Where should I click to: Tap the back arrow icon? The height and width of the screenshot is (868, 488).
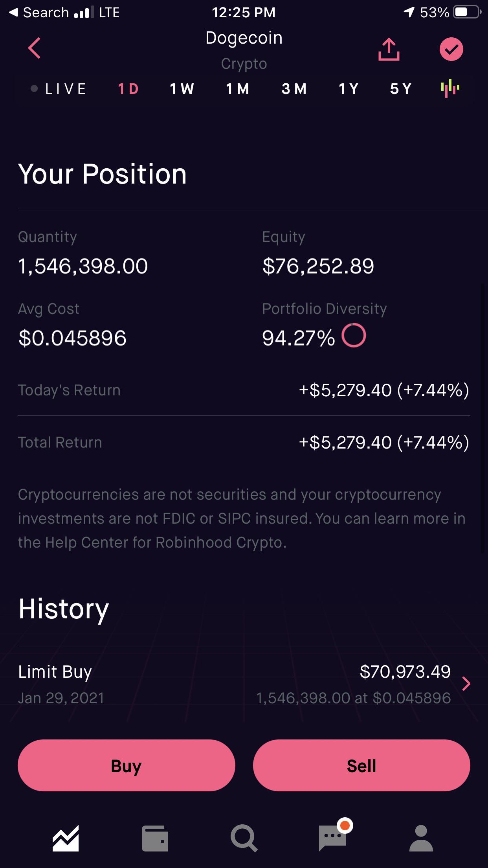coord(35,48)
